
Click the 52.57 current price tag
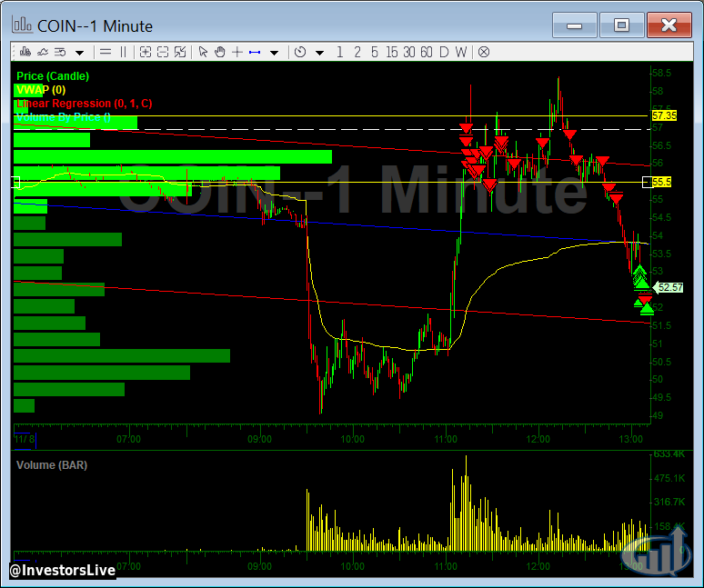(x=669, y=287)
